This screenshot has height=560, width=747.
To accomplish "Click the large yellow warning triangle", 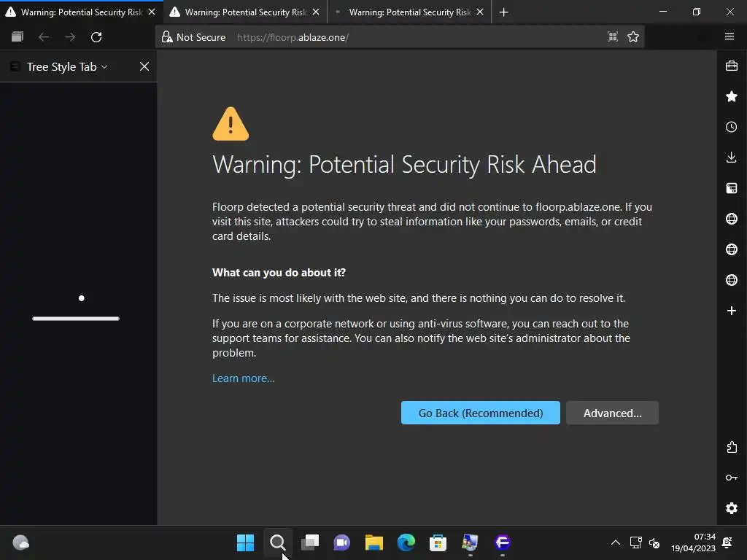I will pyautogui.click(x=231, y=124).
